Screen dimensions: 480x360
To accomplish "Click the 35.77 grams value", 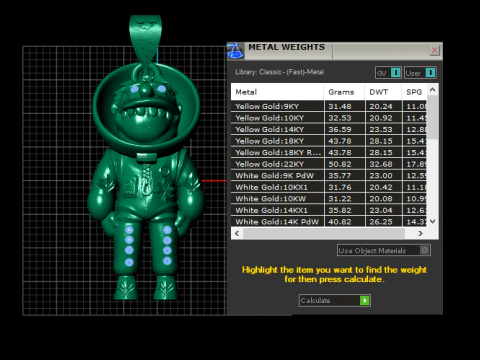I will click(x=340, y=175).
